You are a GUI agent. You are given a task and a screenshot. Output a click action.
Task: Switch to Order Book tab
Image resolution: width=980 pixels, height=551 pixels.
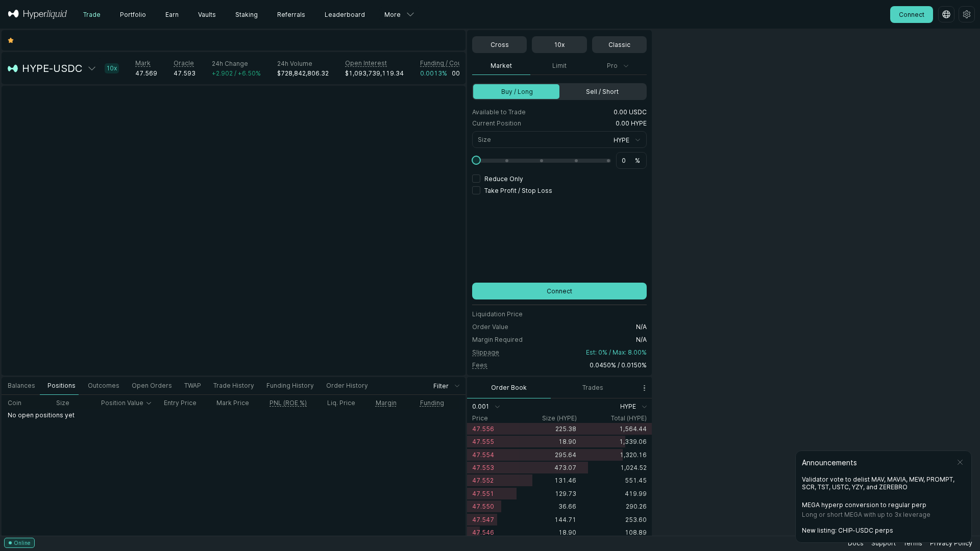(509, 388)
